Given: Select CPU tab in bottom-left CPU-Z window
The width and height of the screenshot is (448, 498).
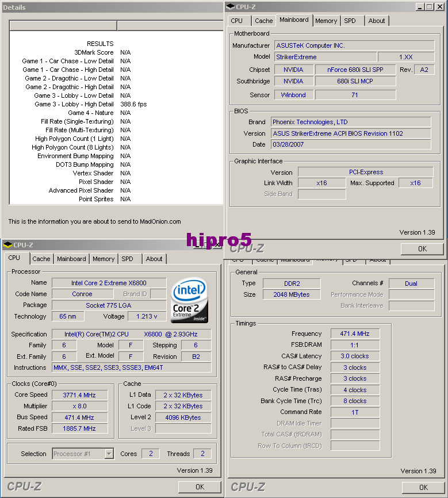Looking at the screenshot, I should point(14,258).
